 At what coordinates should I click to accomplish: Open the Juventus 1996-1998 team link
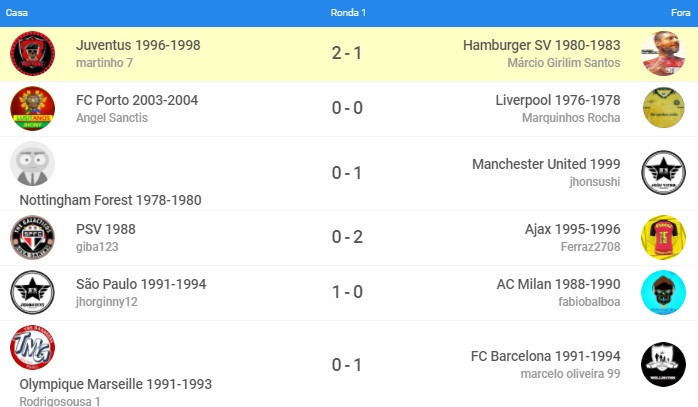coord(138,45)
